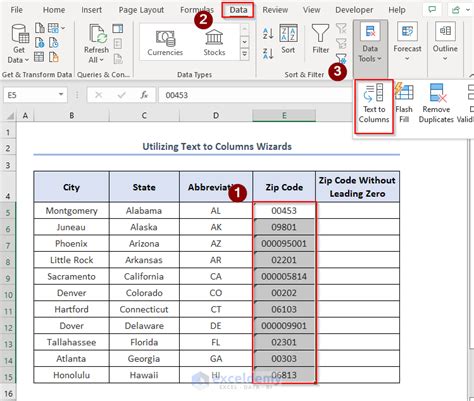474x401 pixels.
Task: Expand the Name Box dropdown arrow
Action: coord(61,95)
